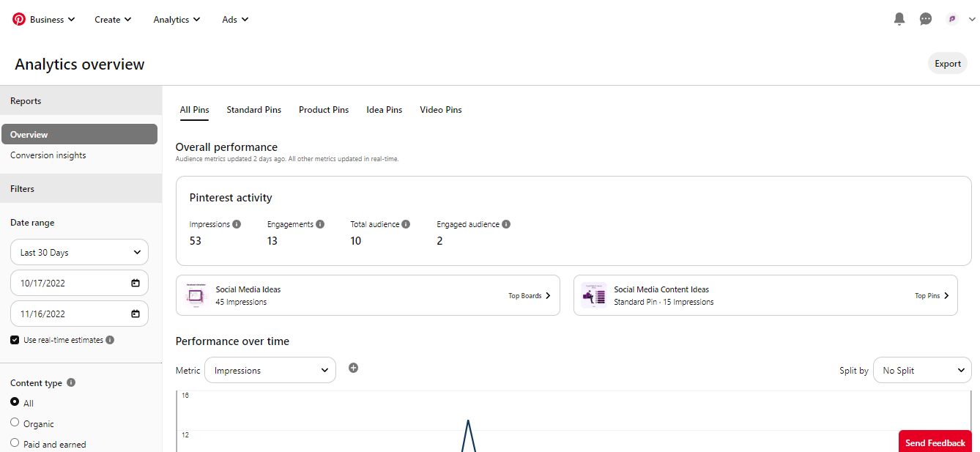
Task: Click the Content type info icon
Action: tap(71, 382)
